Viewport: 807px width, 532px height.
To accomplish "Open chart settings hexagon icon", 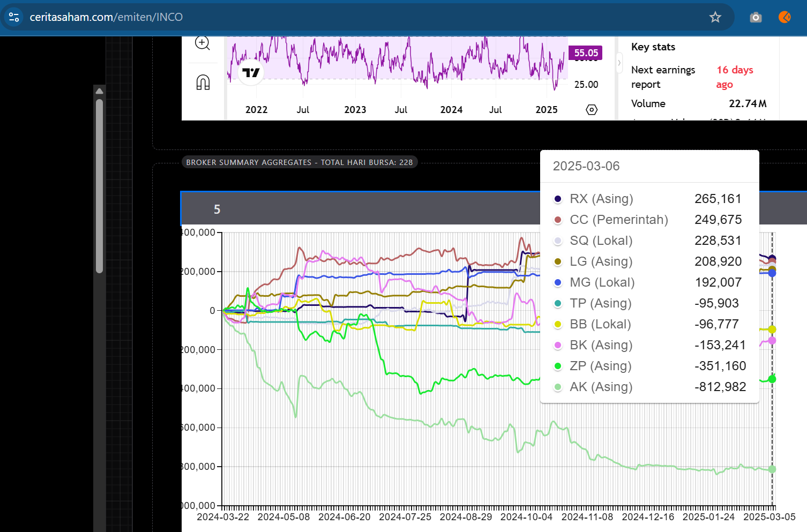I will pyautogui.click(x=592, y=110).
